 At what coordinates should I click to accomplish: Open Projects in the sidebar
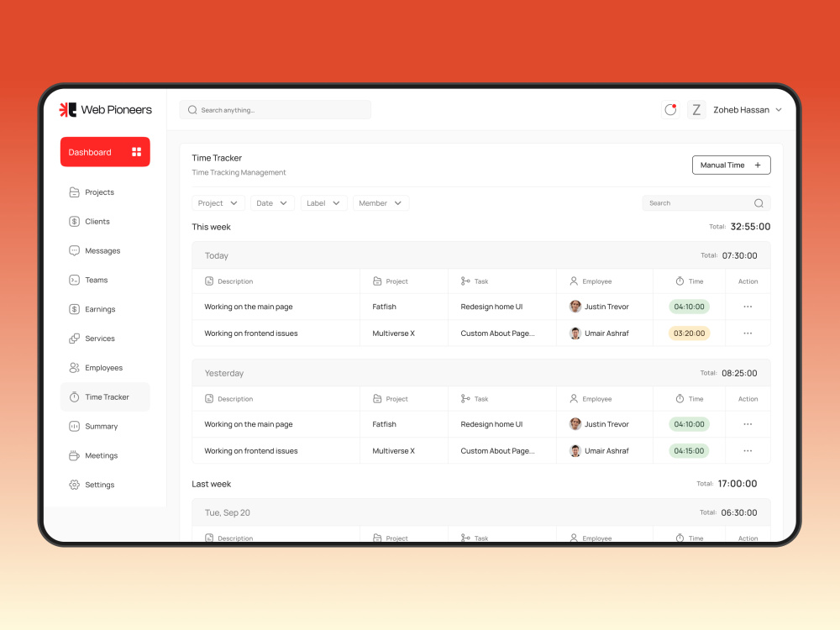coord(99,192)
